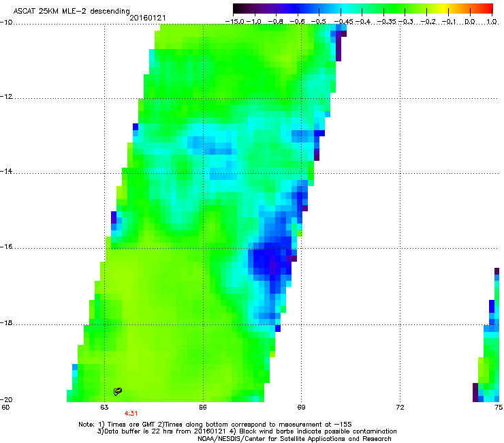Viewport: 504px width, 443px height.
Task: Click the date label 20160121
Action: (x=148, y=18)
